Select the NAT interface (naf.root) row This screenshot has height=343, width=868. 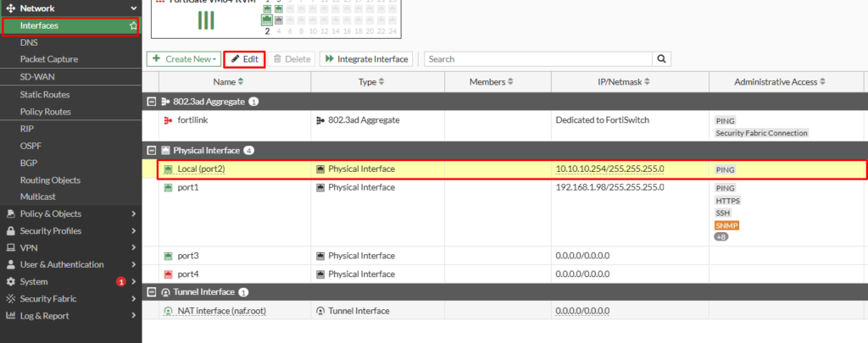tap(505, 311)
